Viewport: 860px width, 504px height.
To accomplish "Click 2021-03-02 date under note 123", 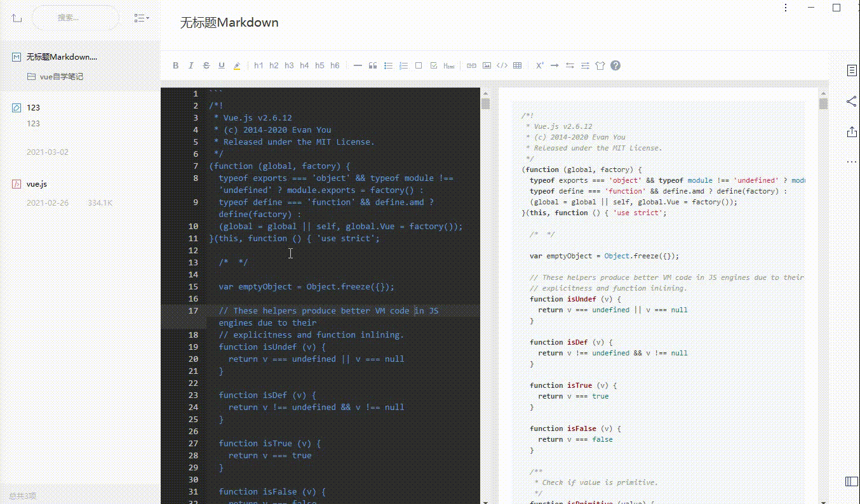I will (47, 152).
